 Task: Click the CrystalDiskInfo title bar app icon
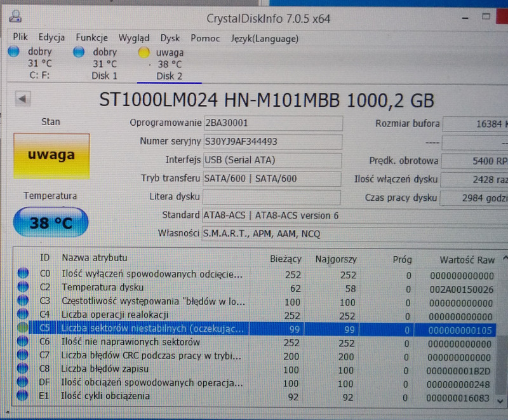(x=15, y=17)
